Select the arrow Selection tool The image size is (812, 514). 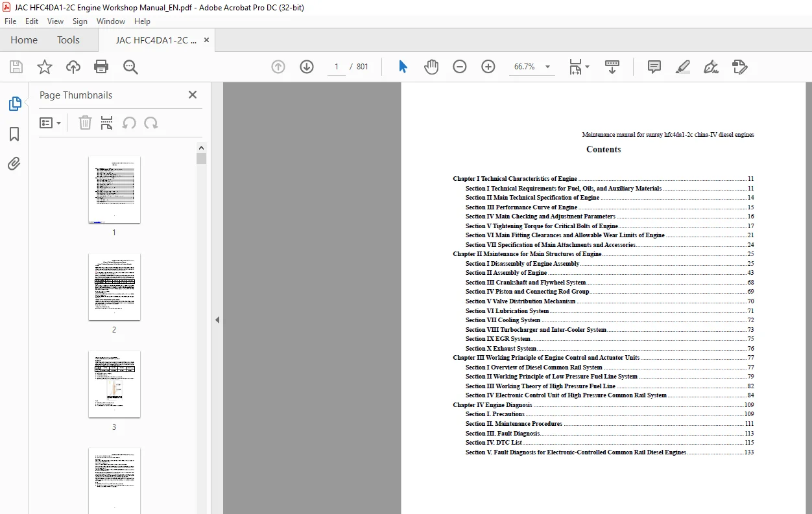(x=403, y=67)
